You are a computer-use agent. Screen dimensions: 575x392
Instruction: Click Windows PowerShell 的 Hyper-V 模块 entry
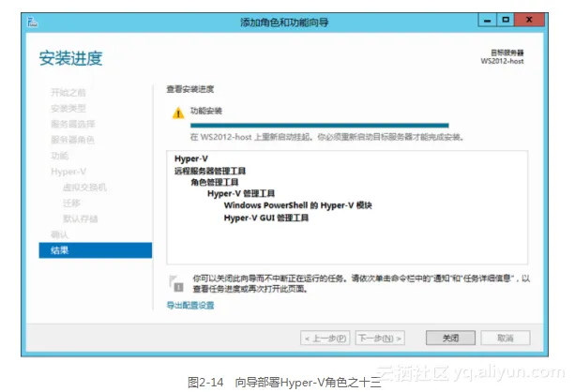point(297,205)
